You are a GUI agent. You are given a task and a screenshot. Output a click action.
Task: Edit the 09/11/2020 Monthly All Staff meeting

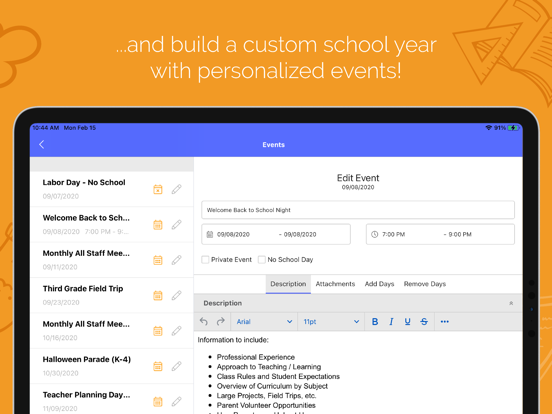176,260
